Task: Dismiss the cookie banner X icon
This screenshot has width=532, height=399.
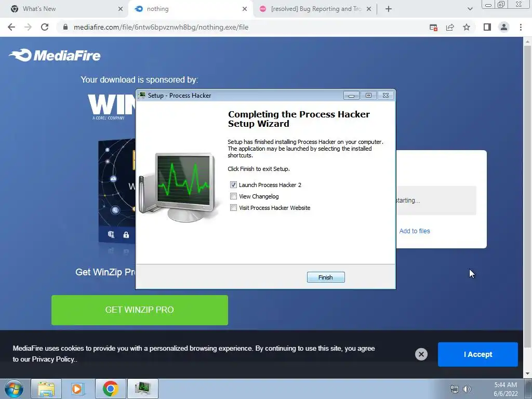Action: [x=421, y=354]
